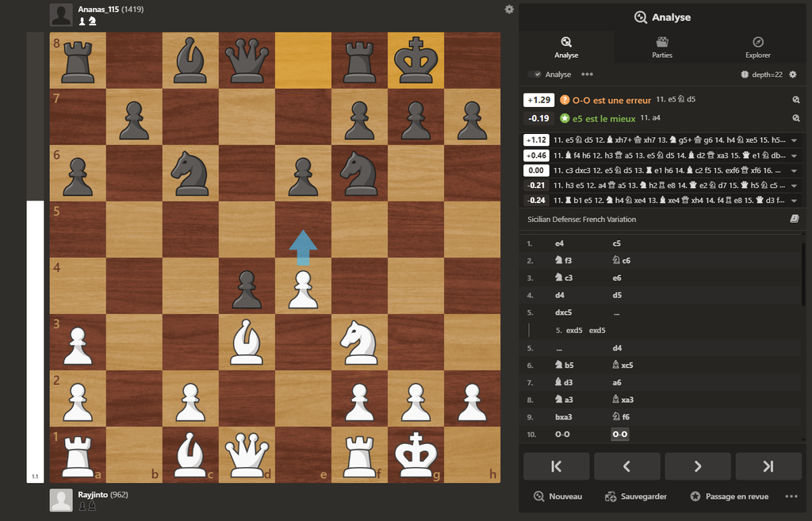812x521 pixels.
Task: Click the analysis magnifier icon beside Analyse title
Action: click(x=641, y=17)
